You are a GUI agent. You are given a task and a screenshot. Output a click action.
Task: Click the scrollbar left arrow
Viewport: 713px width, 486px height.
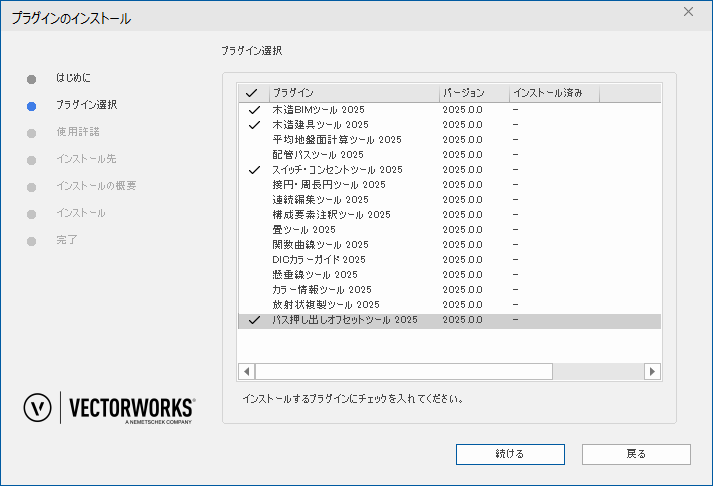click(x=246, y=371)
